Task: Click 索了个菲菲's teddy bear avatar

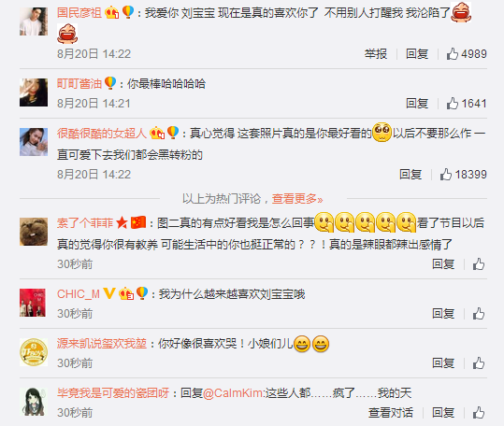Action: click(34, 232)
